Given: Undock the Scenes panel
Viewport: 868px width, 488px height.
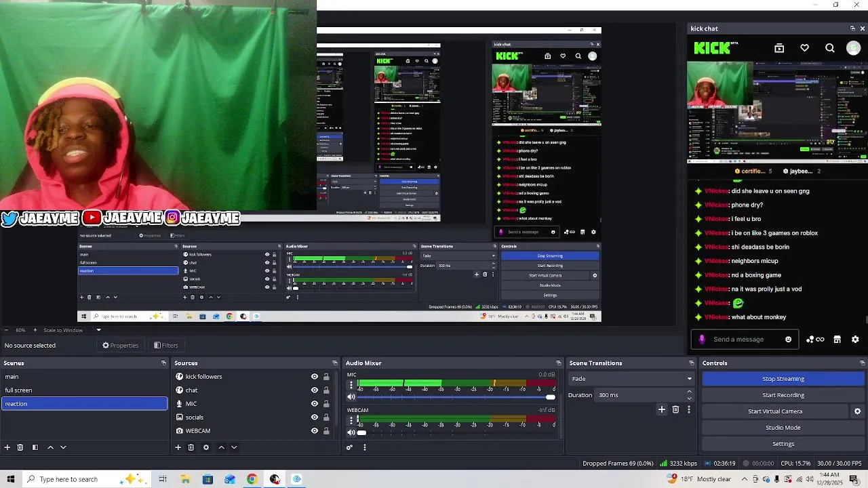Looking at the screenshot, I should pyautogui.click(x=163, y=363).
